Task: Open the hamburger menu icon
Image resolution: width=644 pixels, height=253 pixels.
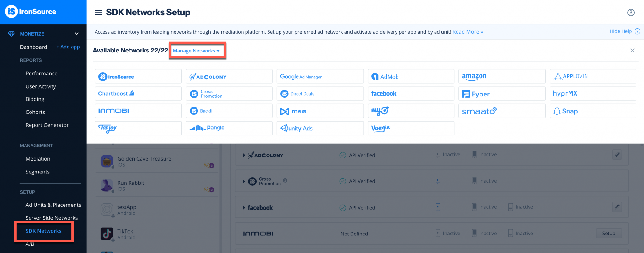Action: click(x=98, y=13)
